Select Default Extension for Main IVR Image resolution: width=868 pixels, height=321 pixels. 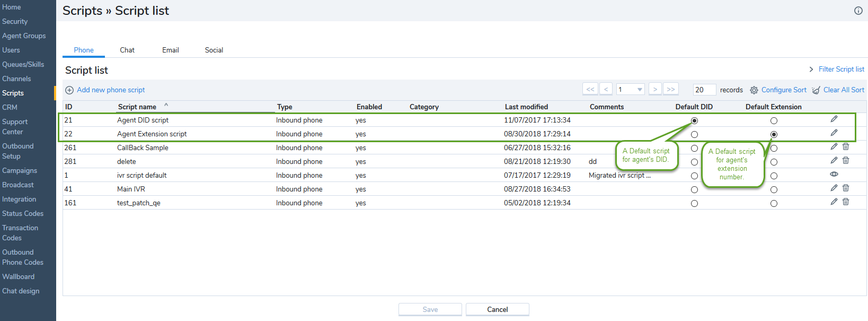point(774,190)
